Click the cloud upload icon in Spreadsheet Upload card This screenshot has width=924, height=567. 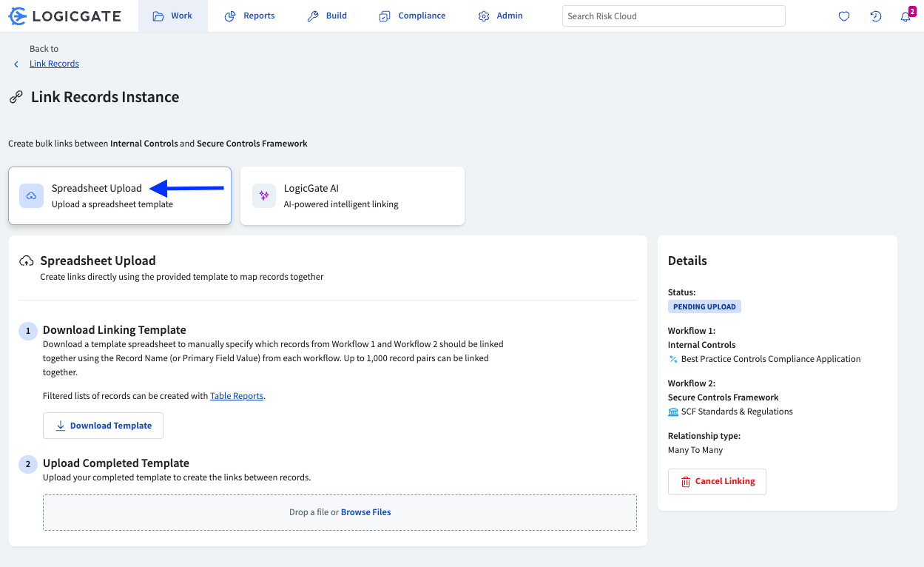click(x=31, y=195)
